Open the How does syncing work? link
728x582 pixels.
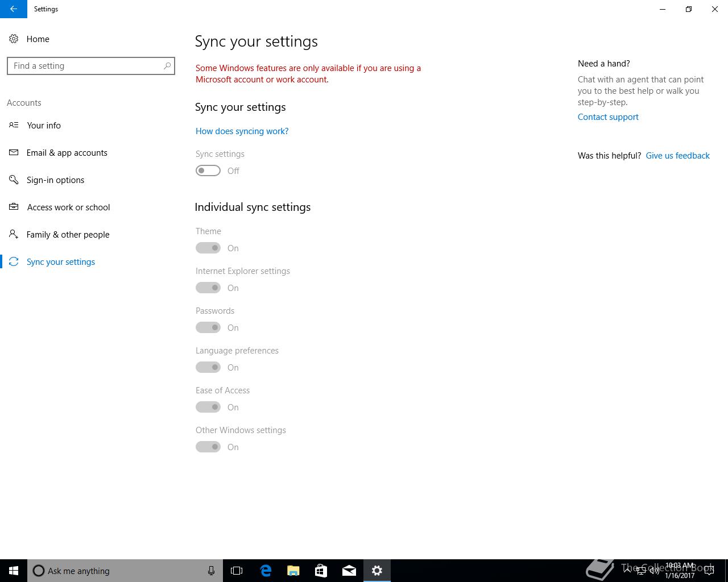242,131
